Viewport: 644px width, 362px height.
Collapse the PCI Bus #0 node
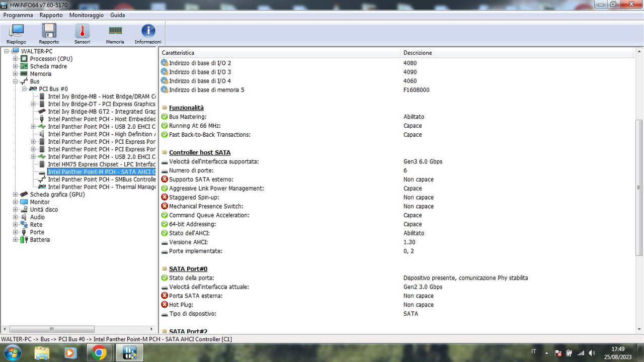(x=24, y=89)
